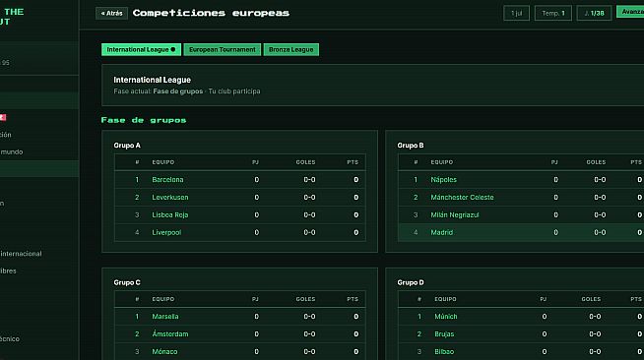The image size is (644, 360).
Task: Open the Barcelona team link in Grupo A
Action: pyautogui.click(x=167, y=180)
